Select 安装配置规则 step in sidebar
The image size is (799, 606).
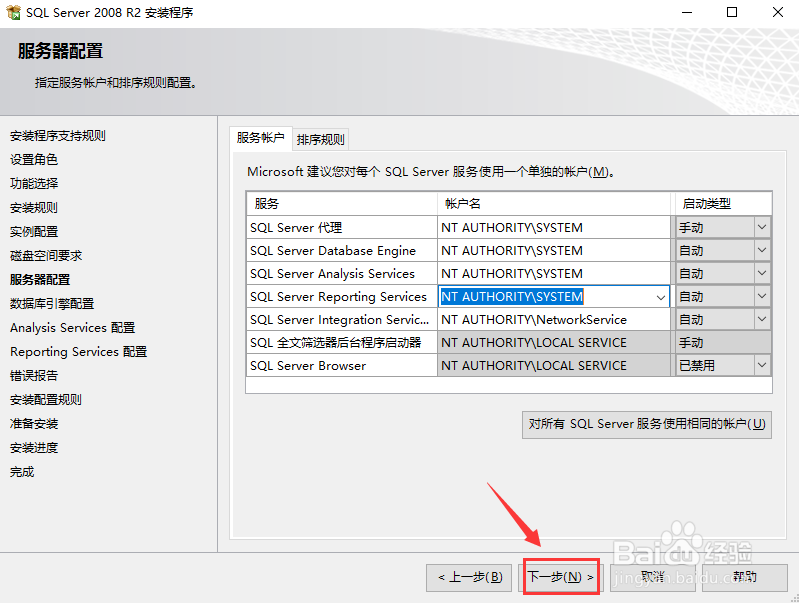[46, 400]
